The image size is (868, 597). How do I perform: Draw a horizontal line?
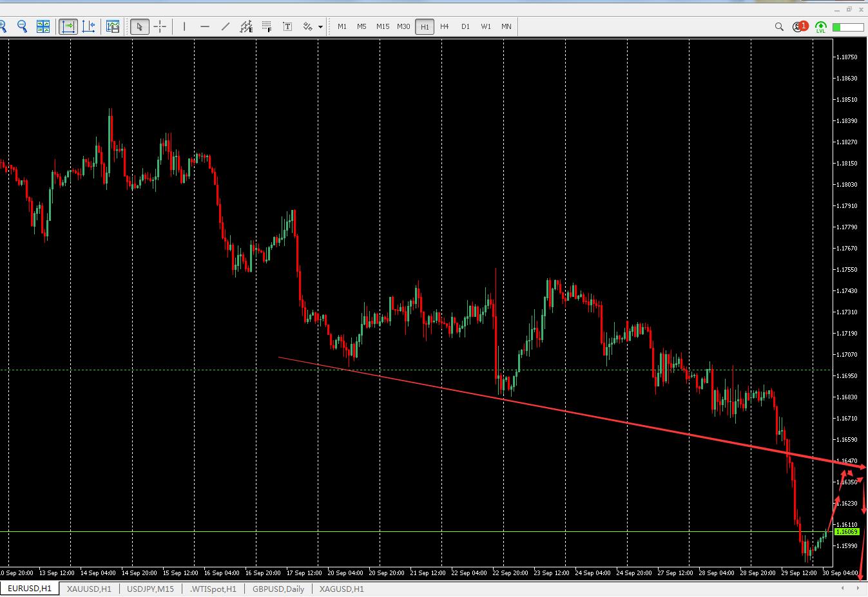[x=205, y=26]
